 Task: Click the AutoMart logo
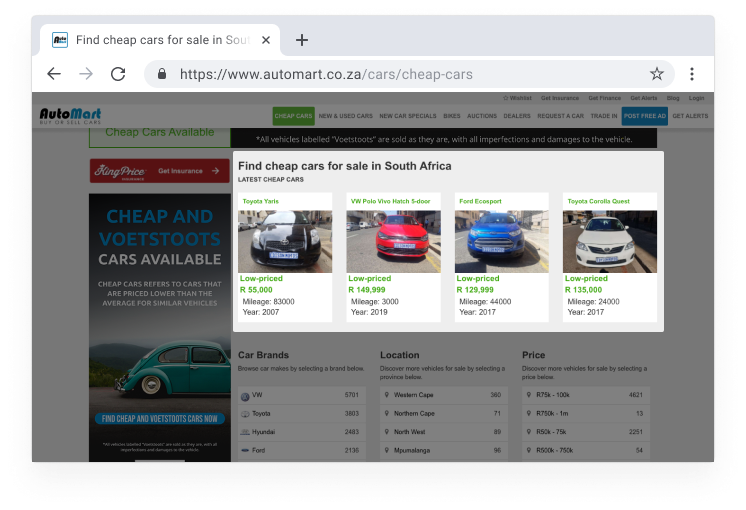pyautogui.click(x=70, y=116)
